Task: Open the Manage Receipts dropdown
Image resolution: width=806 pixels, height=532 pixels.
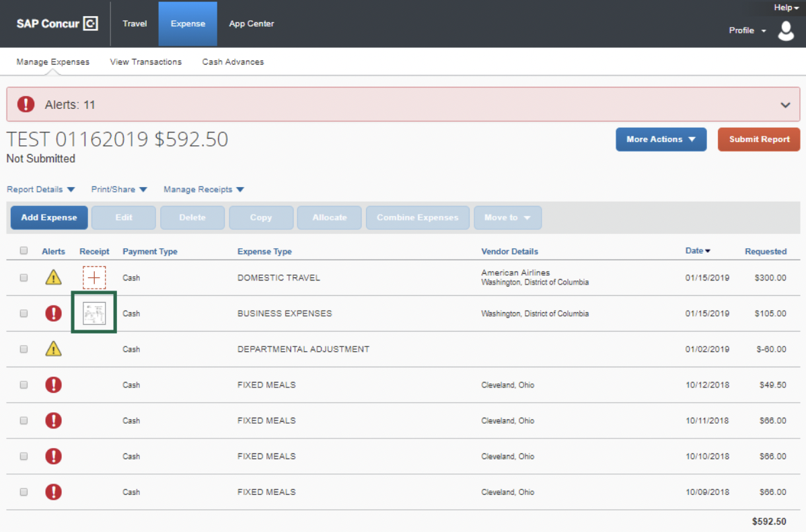Action: pos(203,190)
